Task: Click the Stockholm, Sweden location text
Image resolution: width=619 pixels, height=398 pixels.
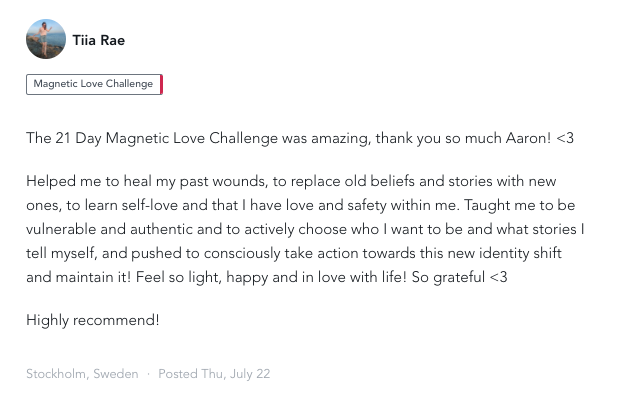Action: click(x=82, y=374)
